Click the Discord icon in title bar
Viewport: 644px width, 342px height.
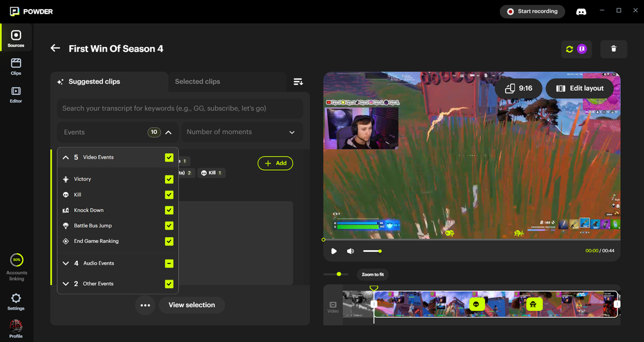point(581,11)
